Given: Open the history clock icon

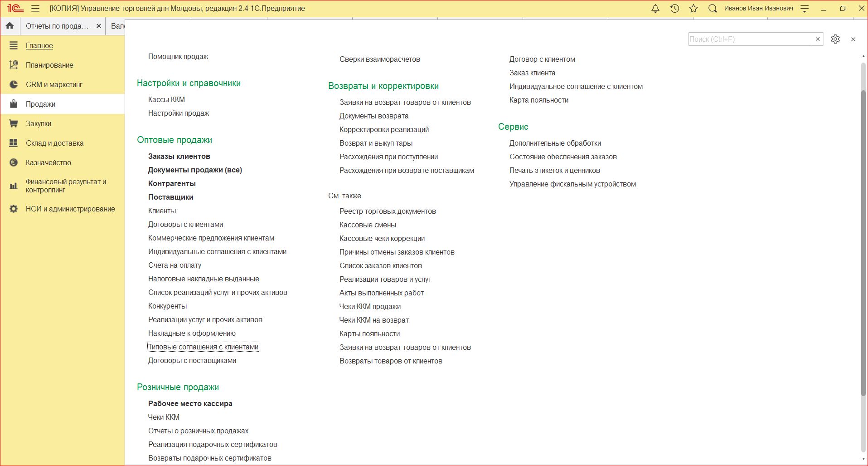Looking at the screenshot, I should click(x=674, y=9).
